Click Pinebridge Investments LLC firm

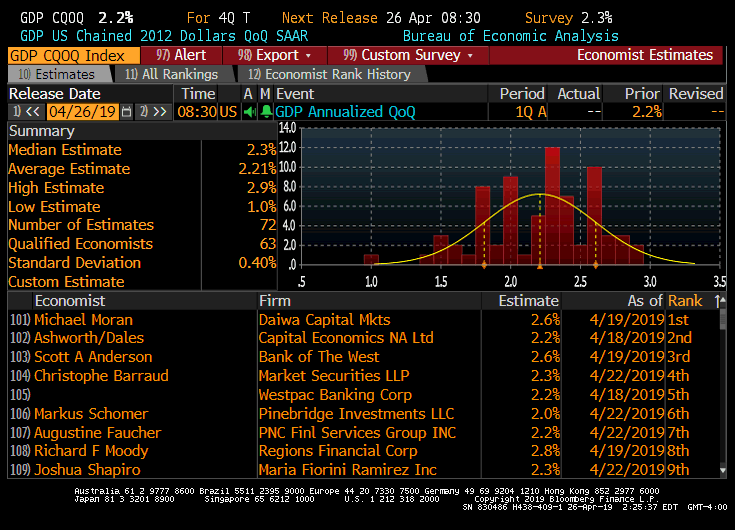[x=356, y=414]
